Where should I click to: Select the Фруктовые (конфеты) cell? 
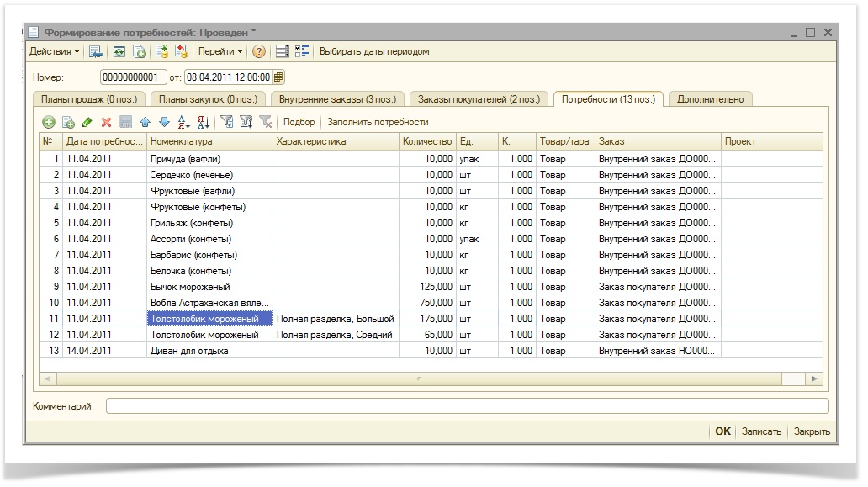[209, 208]
